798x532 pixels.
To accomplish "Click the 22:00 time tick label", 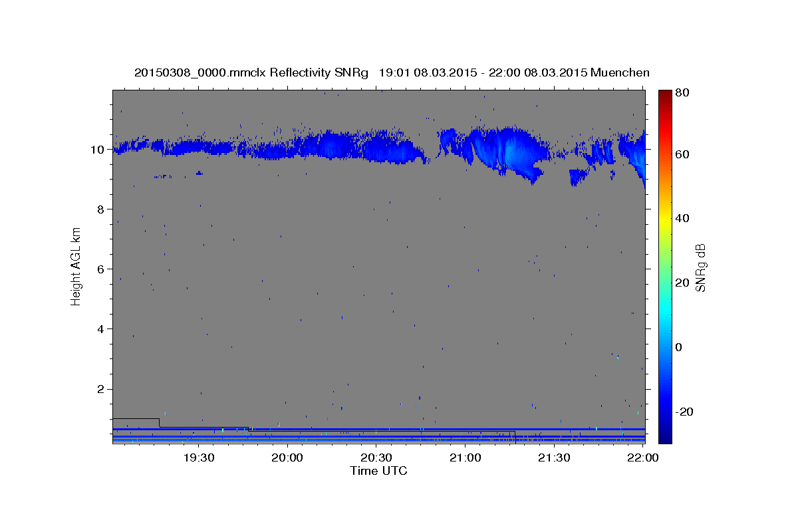I will pyautogui.click(x=643, y=458).
